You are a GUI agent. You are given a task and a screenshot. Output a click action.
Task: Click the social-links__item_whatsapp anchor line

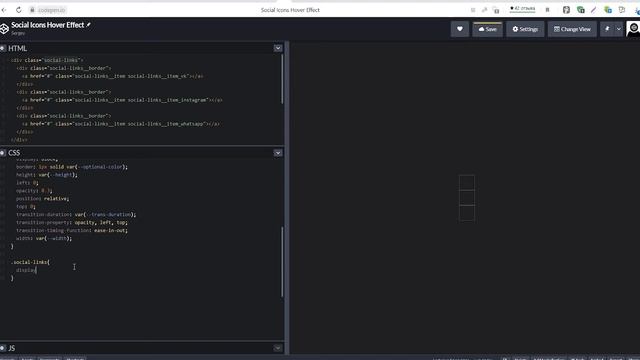(121, 124)
